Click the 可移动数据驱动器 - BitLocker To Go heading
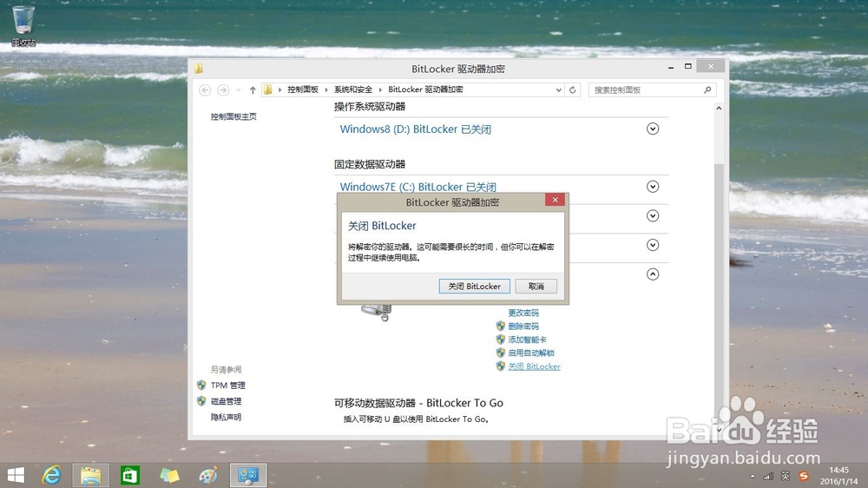The height and width of the screenshot is (488, 868). coord(418,403)
